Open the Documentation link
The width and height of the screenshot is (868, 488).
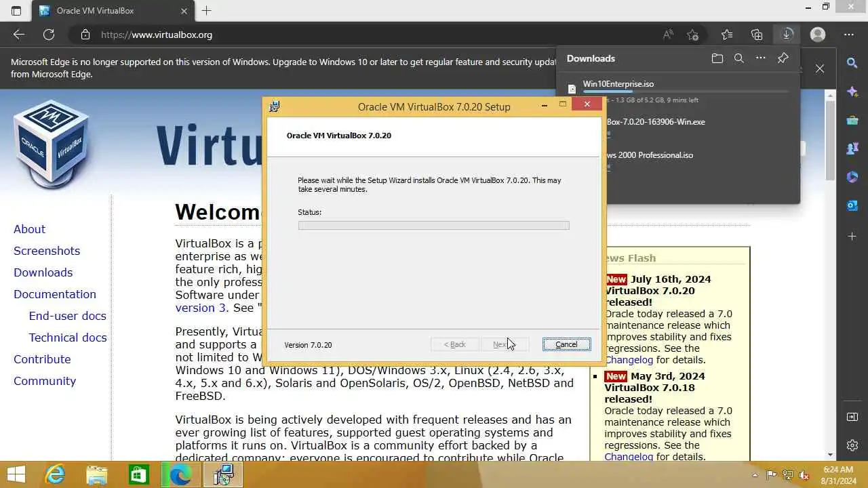(55, 294)
